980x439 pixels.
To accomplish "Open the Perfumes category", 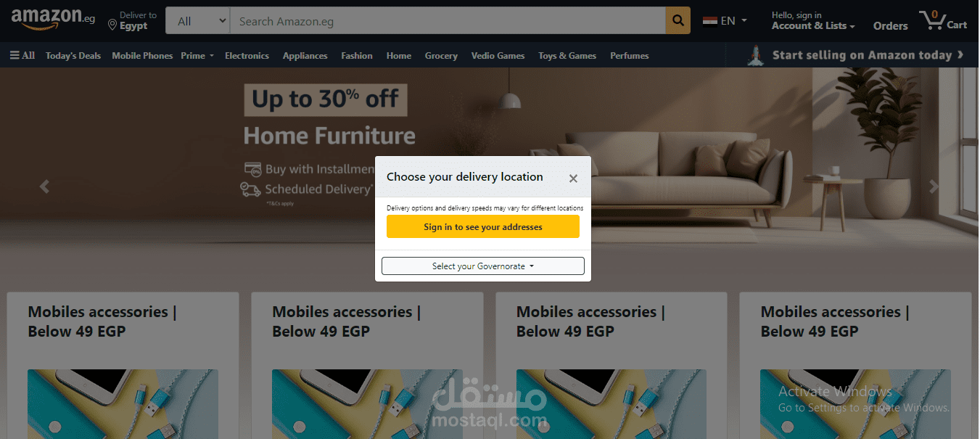I will (x=630, y=56).
